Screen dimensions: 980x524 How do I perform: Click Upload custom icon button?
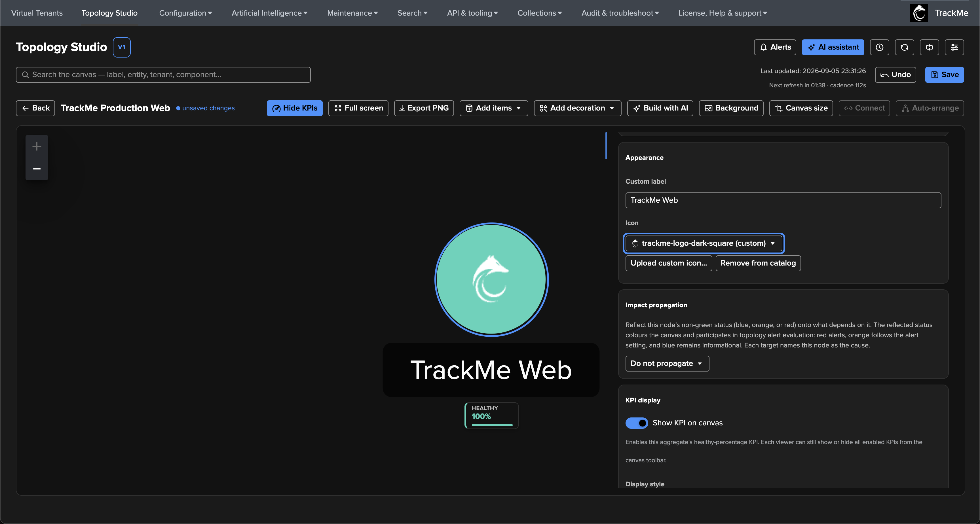(668, 263)
